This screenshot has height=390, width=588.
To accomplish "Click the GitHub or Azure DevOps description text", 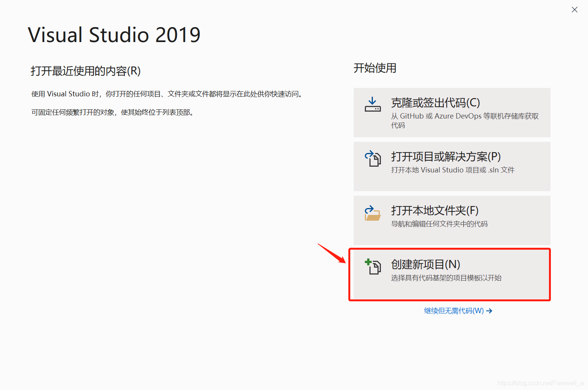I will pyautogui.click(x=465, y=120).
